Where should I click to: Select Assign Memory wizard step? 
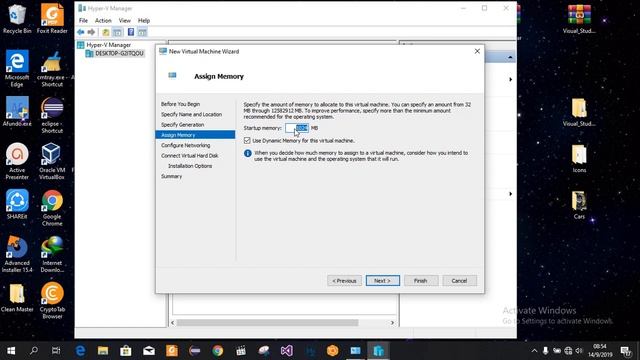click(x=195, y=135)
